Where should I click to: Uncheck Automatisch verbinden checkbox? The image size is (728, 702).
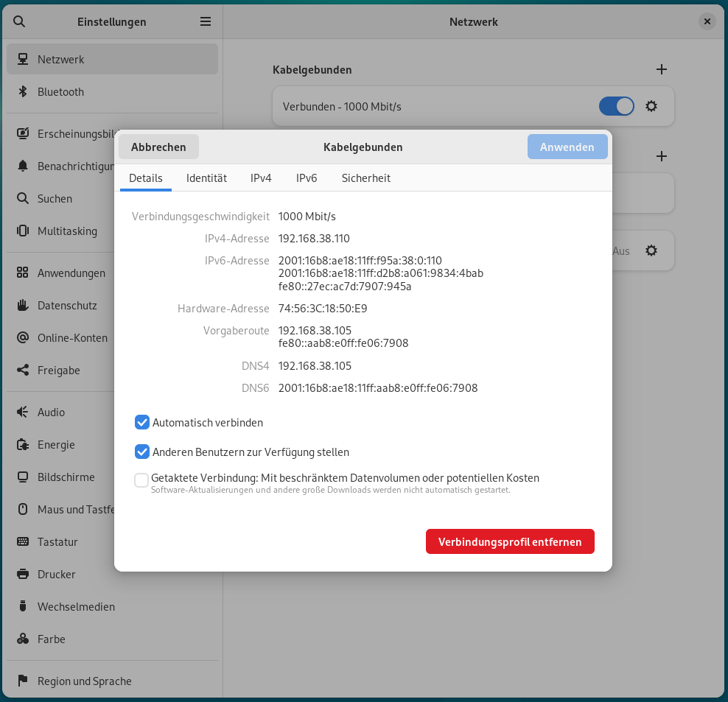tap(142, 423)
